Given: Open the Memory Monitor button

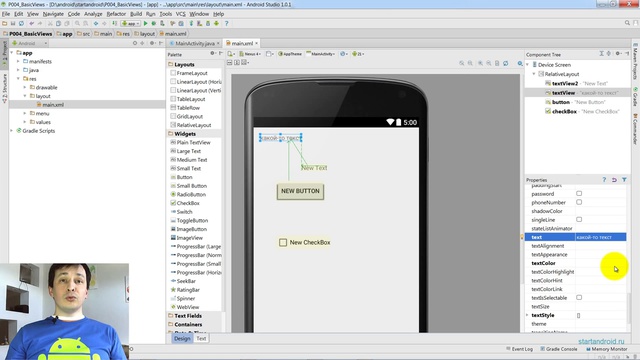Looking at the screenshot, I should (x=607, y=349).
